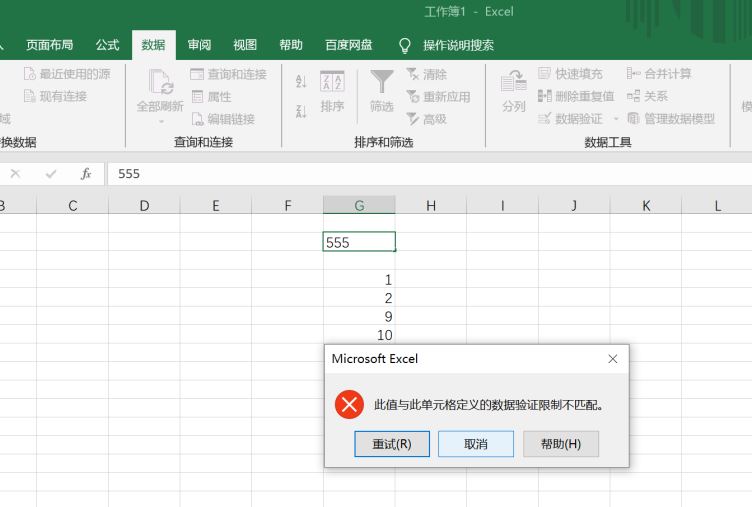Select column F header
752x507 pixels.
pos(288,205)
